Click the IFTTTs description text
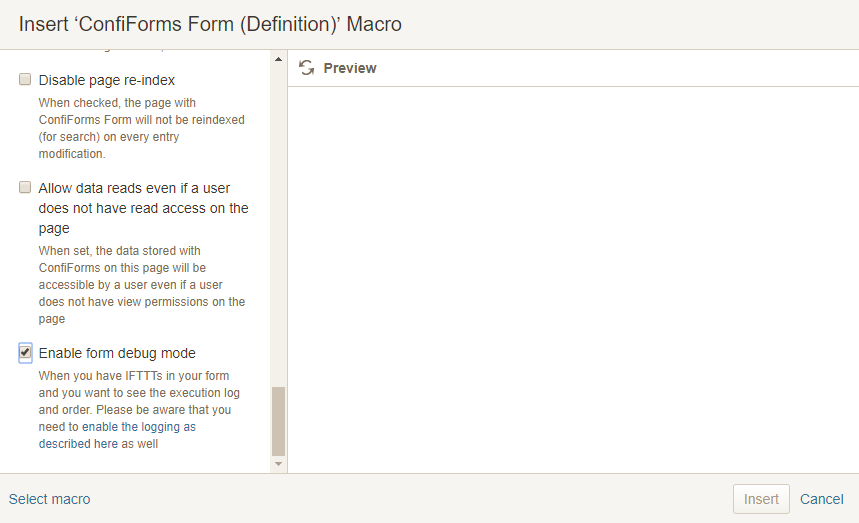Screen dimensions: 859x523 pyautogui.click(x=139, y=410)
